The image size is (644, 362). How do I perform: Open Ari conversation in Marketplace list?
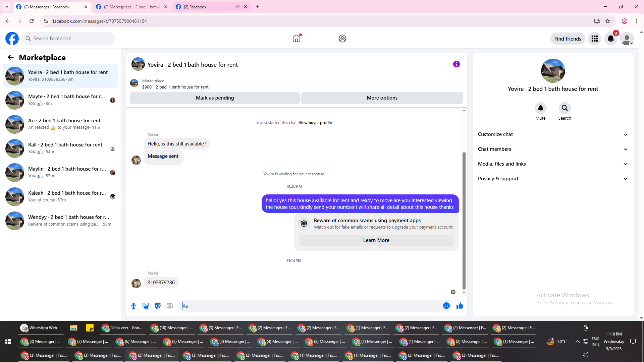[60, 124]
